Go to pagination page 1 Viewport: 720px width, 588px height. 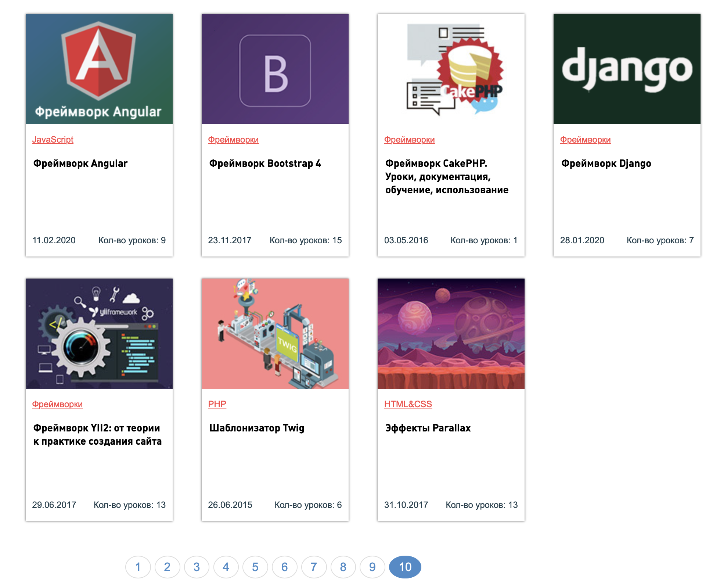pos(138,567)
